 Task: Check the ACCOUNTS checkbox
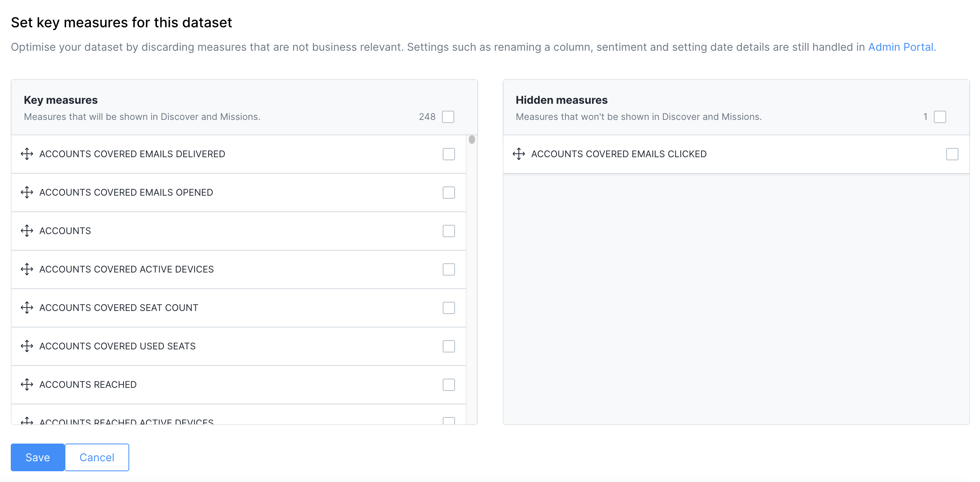pyautogui.click(x=448, y=231)
